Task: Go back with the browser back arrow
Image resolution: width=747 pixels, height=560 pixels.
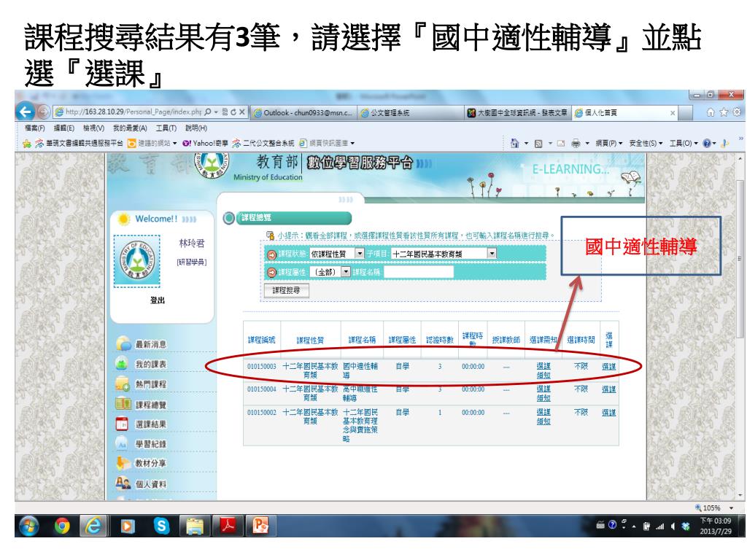Action: [x=25, y=112]
